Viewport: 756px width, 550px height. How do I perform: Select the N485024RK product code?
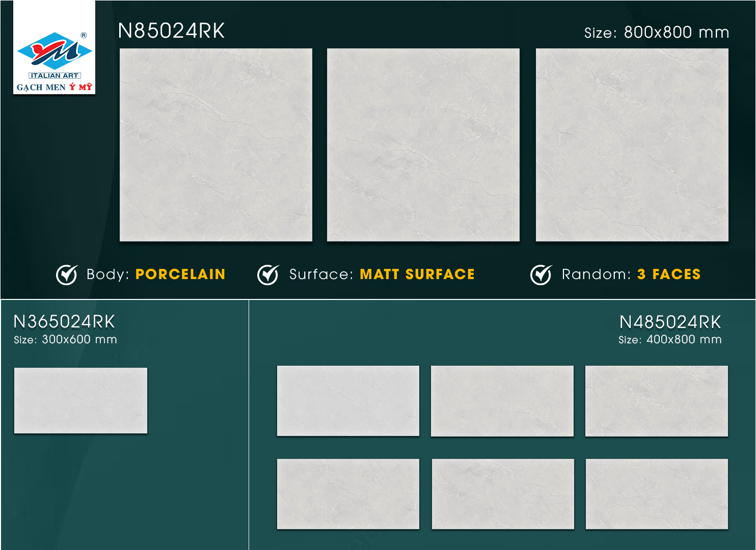pos(670,322)
